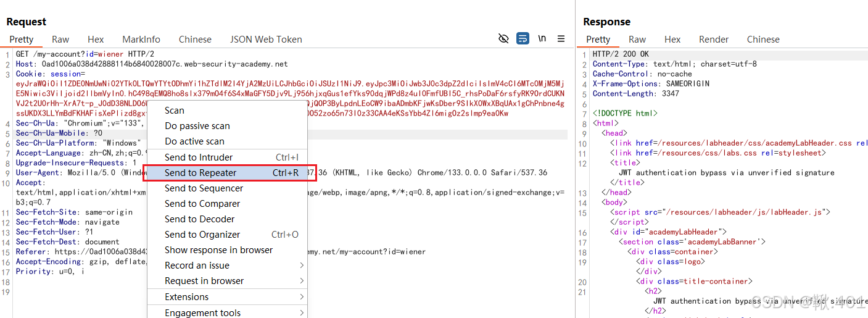Viewport: 868px width, 318px height.
Task: Click the Response panel title
Action: point(607,22)
